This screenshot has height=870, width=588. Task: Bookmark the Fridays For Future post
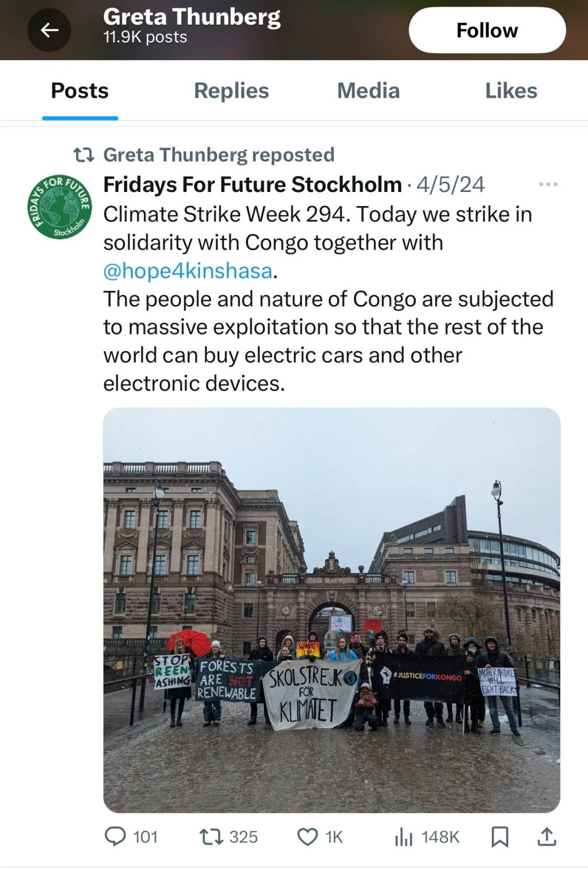(x=500, y=837)
